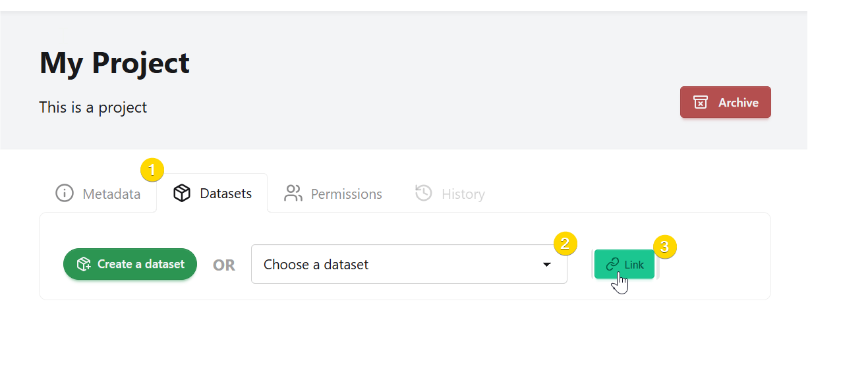
Task: Select the Datasets tab
Action: pos(225,194)
